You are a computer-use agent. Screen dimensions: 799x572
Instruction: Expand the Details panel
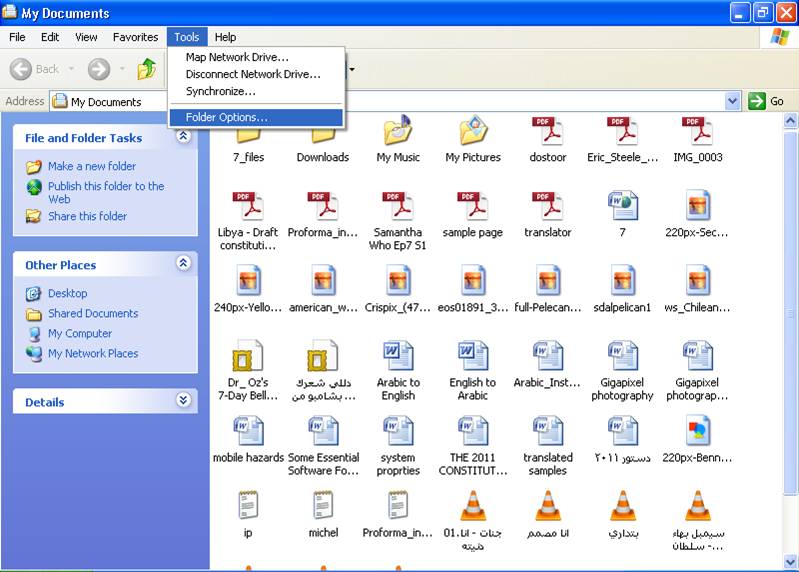183,401
